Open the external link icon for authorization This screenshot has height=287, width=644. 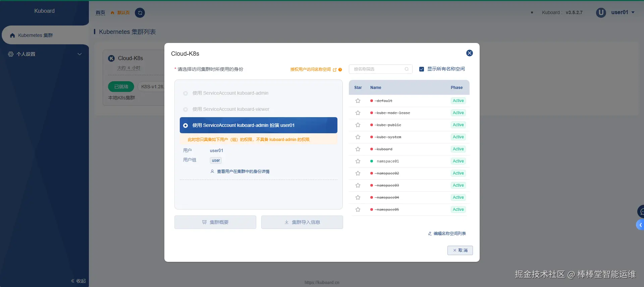(x=334, y=69)
